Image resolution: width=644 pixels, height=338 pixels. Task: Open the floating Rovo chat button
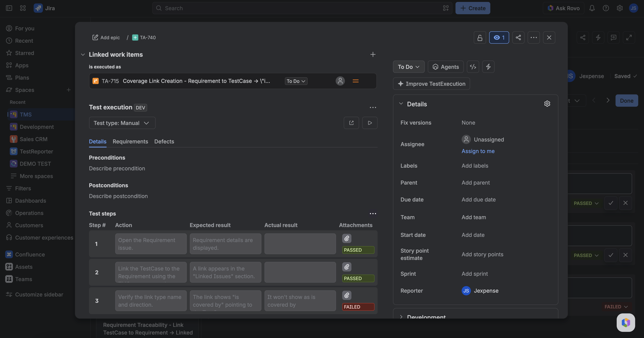tap(626, 322)
